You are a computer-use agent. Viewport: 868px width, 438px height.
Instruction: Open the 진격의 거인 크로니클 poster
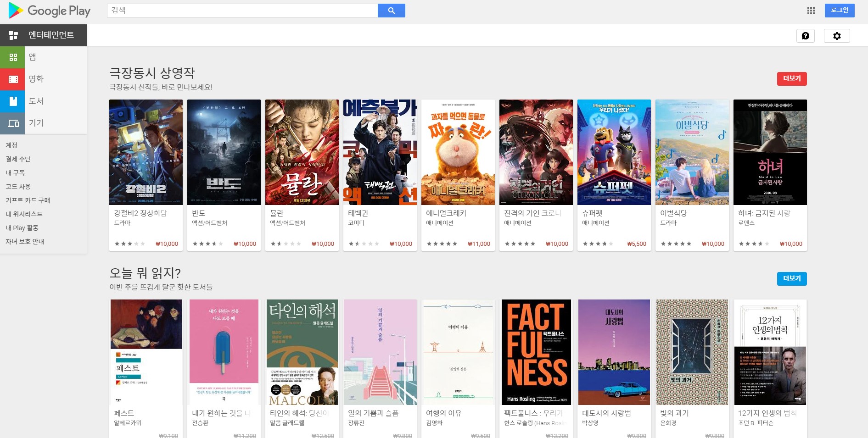coord(536,152)
